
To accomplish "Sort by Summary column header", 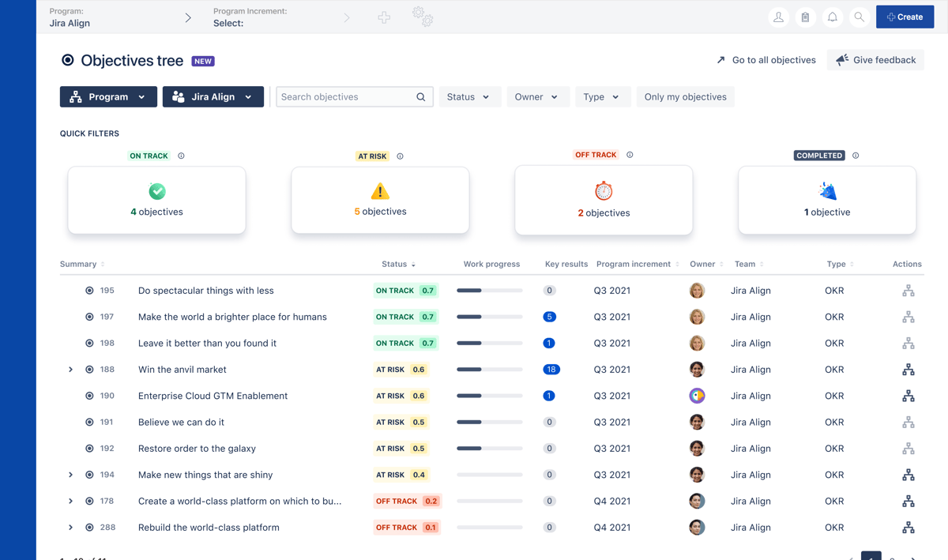I will coord(82,264).
